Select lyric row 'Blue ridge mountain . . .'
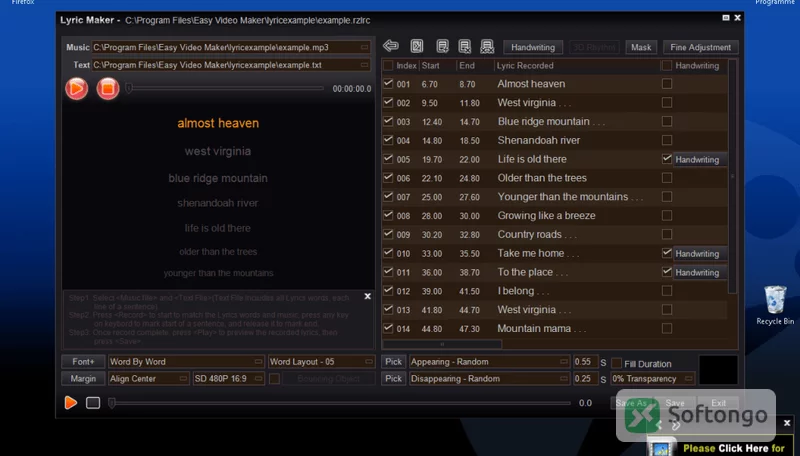The image size is (800, 456). pos(555,121)
